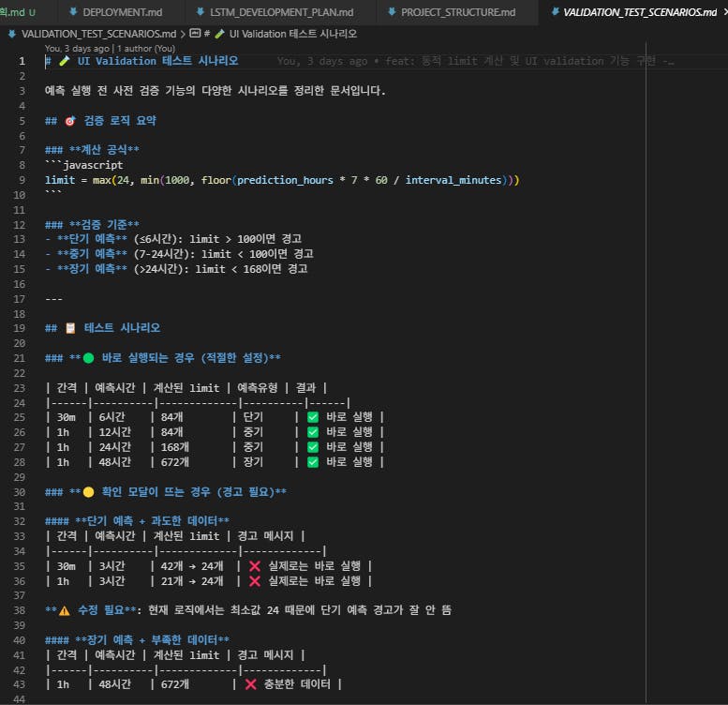The width and height of the screenshot is (728, 705).
Task: Click the symbol icon in the breadcrumb
Action: 196,34
